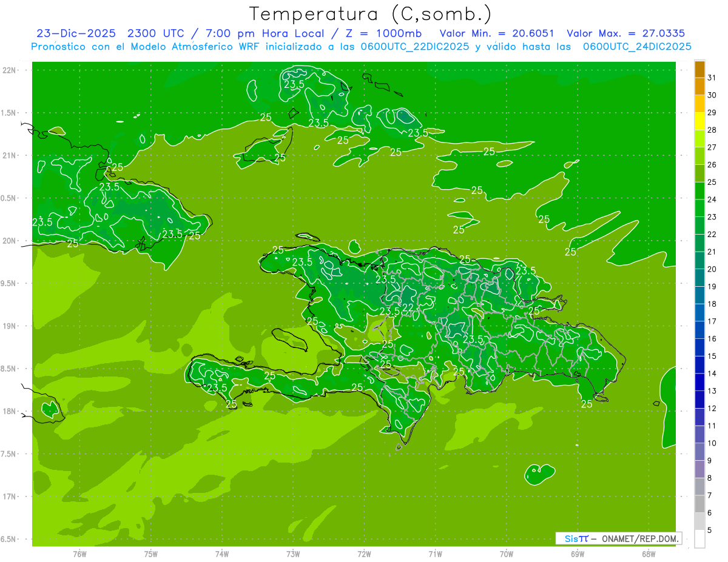The height and width of the screenshot is (562, 728).
Task: Click the initialization time "0600UTC_22DIC2025"
Action: (x=415, y=47)
